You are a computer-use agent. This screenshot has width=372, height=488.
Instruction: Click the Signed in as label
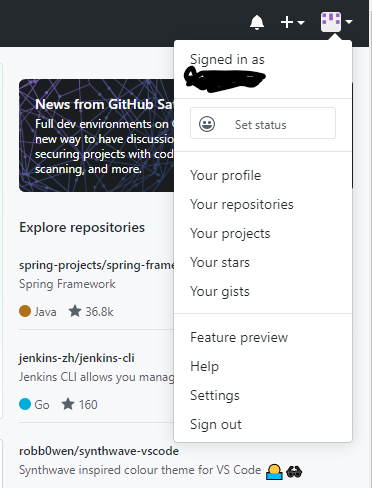[x=227, y=60]
